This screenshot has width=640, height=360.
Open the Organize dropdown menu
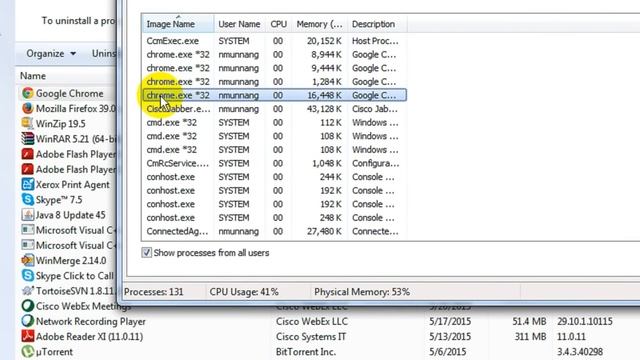[51, 53]
